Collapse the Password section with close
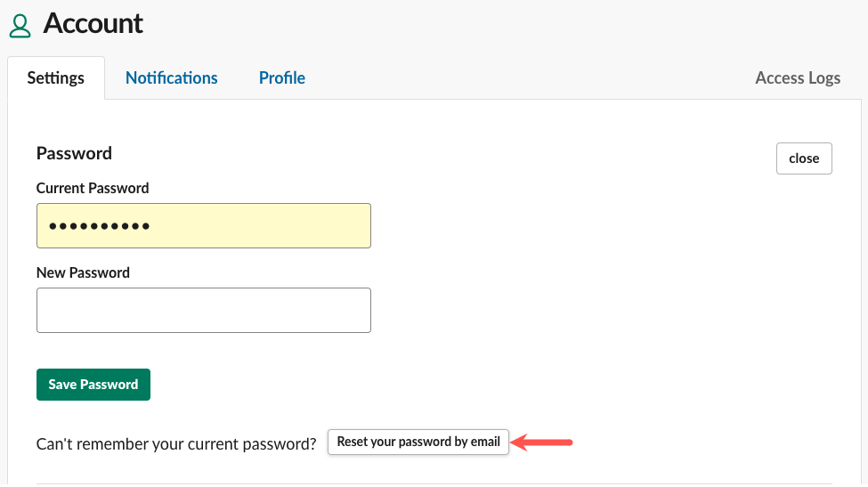This screenshot has width=868, height=487. (x=803, y=158)
